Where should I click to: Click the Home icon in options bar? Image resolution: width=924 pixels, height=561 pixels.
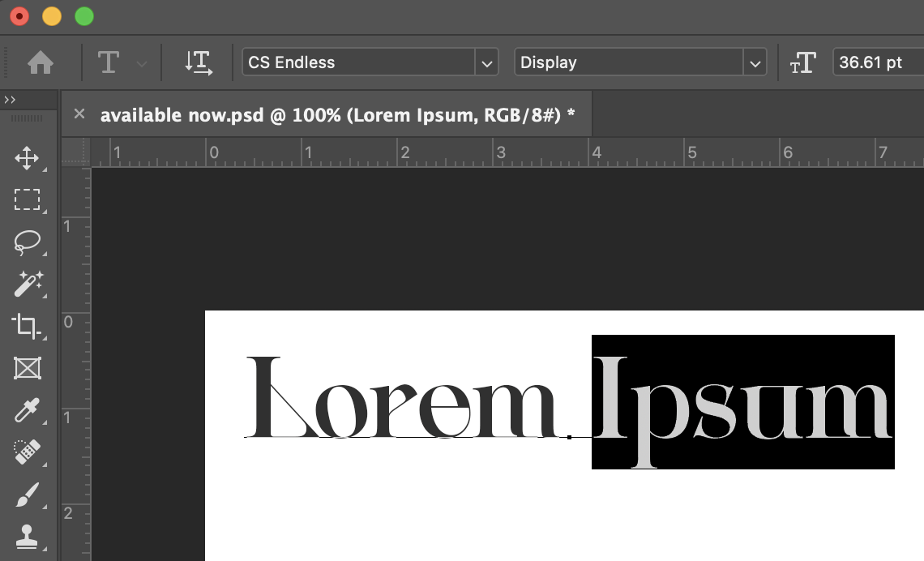pos(41,62)
